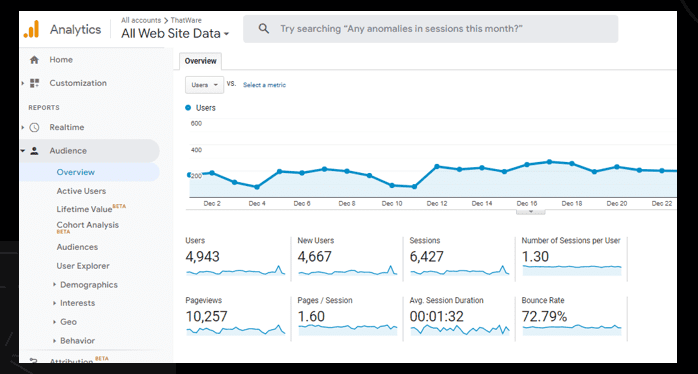
Task: Open the Users metric dropdown
Action: (x=204, y=85)
